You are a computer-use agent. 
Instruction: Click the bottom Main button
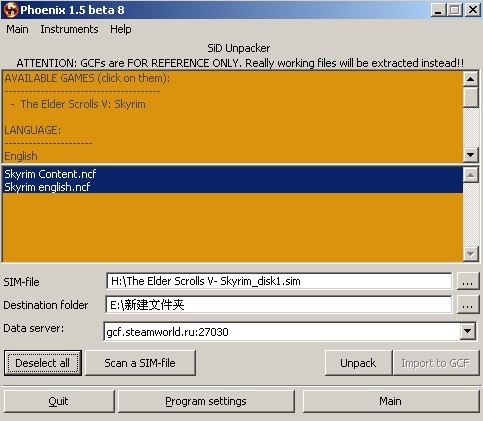pyautogui.click(x=390, y=401)
